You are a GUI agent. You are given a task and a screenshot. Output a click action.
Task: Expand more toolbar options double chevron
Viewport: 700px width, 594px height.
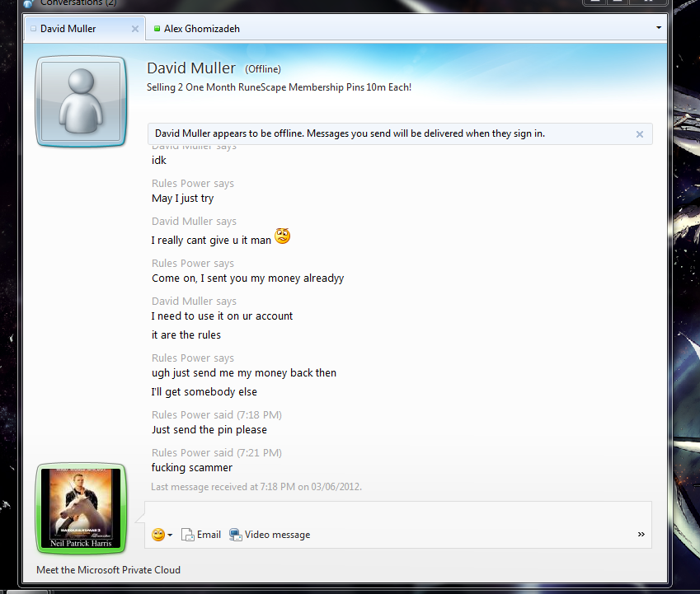pos(641,534)
